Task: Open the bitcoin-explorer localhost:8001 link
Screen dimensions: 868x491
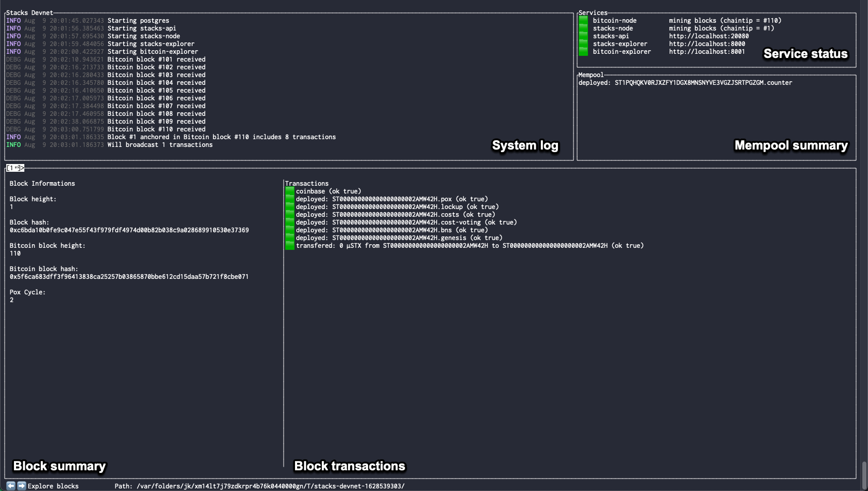Action: (x=707, y=51)
